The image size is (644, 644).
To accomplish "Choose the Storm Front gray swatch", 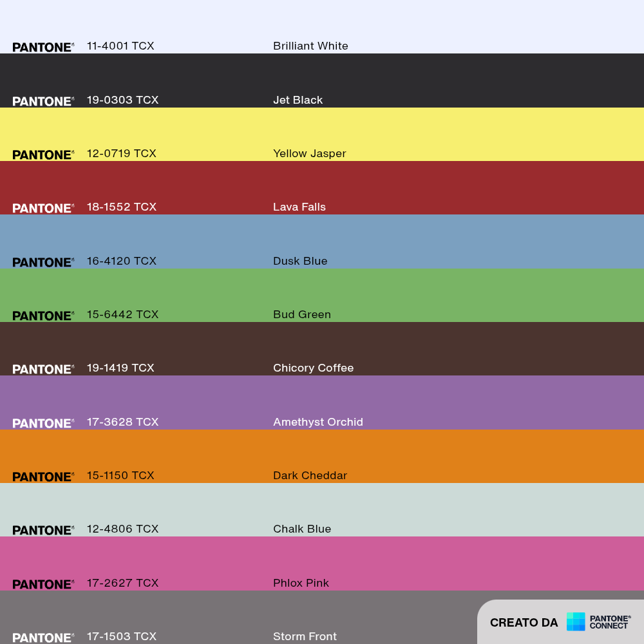I will tap(322, 618).
